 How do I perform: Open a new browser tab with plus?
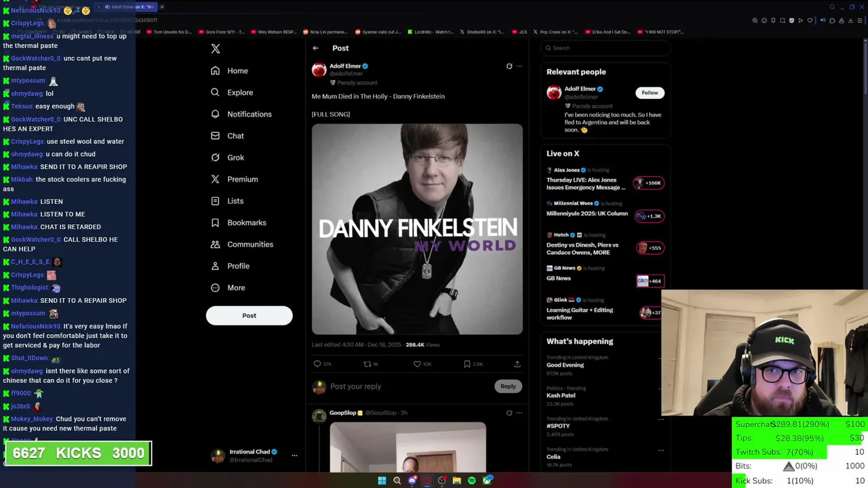tap(162, 7)
